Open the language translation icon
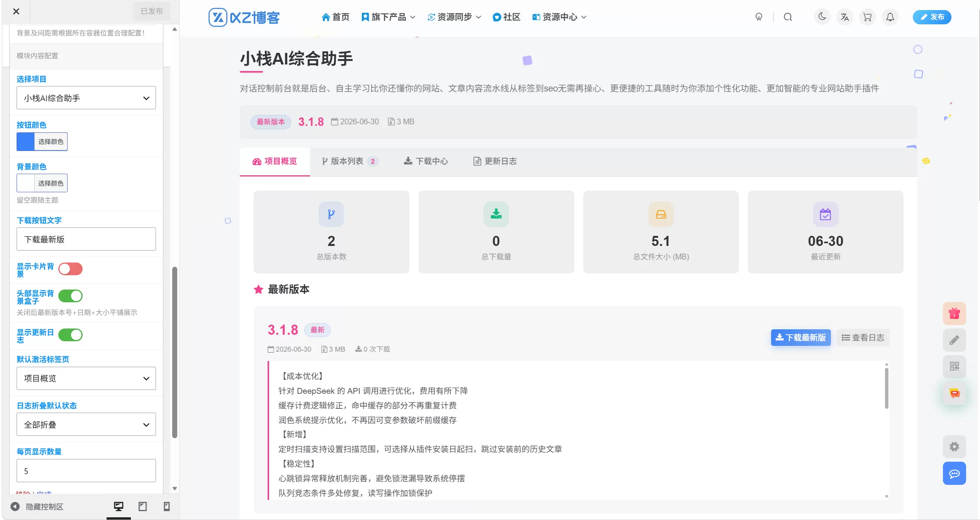The image size is (980, 520). (844, 17)
